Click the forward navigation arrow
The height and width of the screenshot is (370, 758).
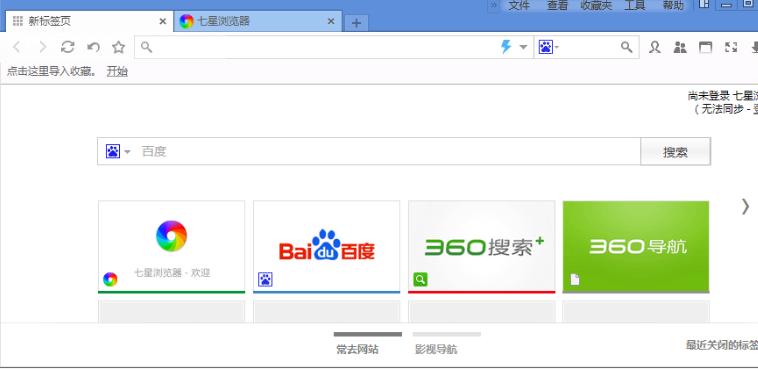[x=43, y=47]
